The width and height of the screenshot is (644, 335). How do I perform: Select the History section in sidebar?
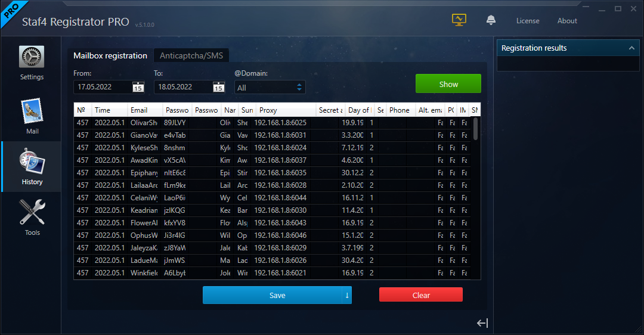[x=32, y=167]
